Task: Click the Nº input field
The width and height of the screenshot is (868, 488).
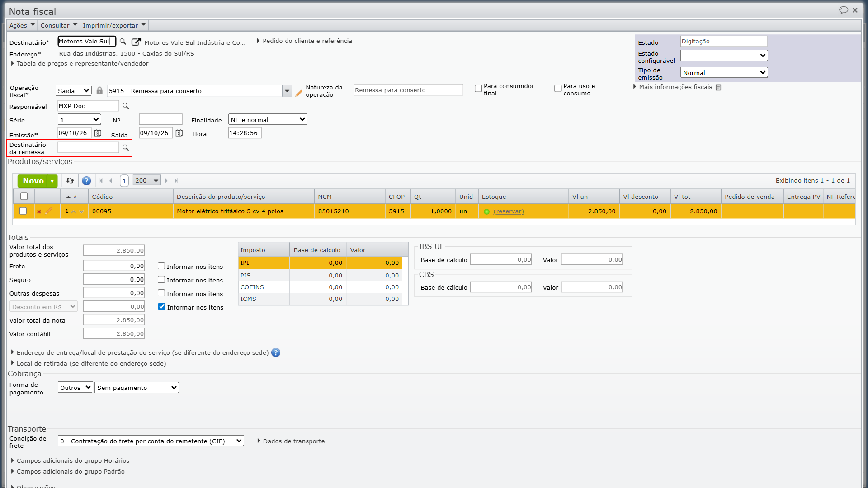Action: click(x=160, y=120)
